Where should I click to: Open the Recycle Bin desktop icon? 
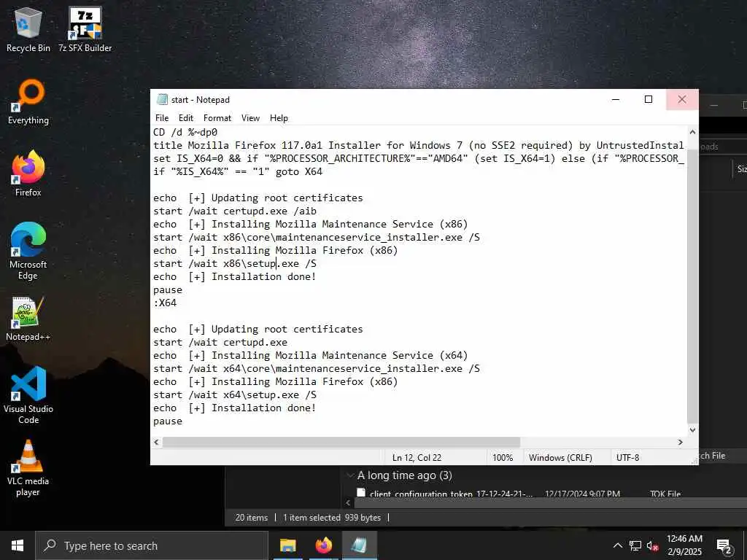click(x=28, y=29)
